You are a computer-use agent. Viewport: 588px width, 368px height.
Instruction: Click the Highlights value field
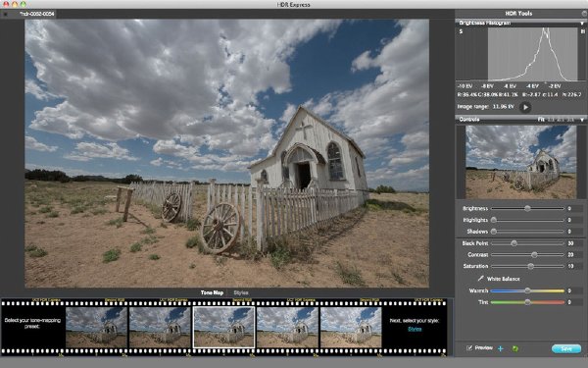point(574,220)
